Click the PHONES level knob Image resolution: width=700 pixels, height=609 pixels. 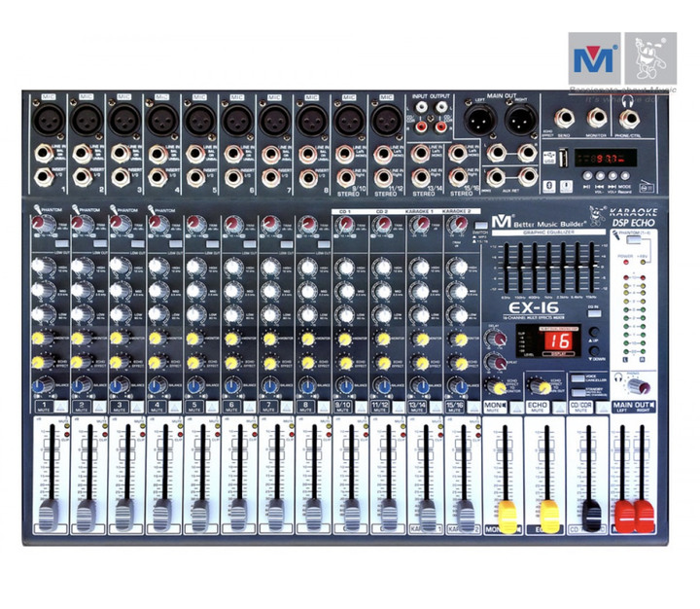[640, 386]
